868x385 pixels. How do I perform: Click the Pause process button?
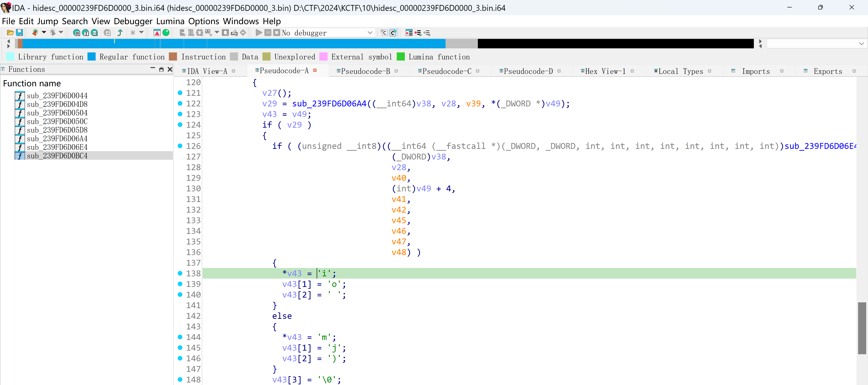[268, 33]
